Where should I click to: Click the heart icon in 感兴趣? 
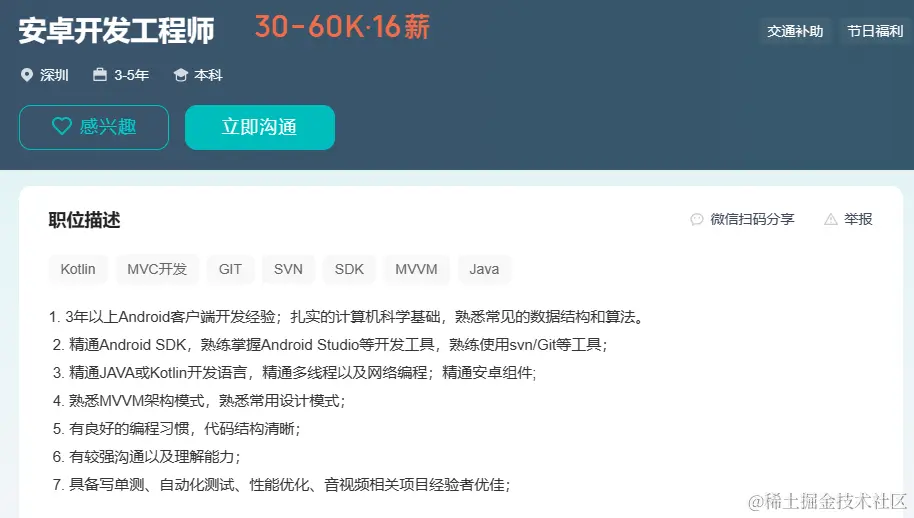[62, 126]
